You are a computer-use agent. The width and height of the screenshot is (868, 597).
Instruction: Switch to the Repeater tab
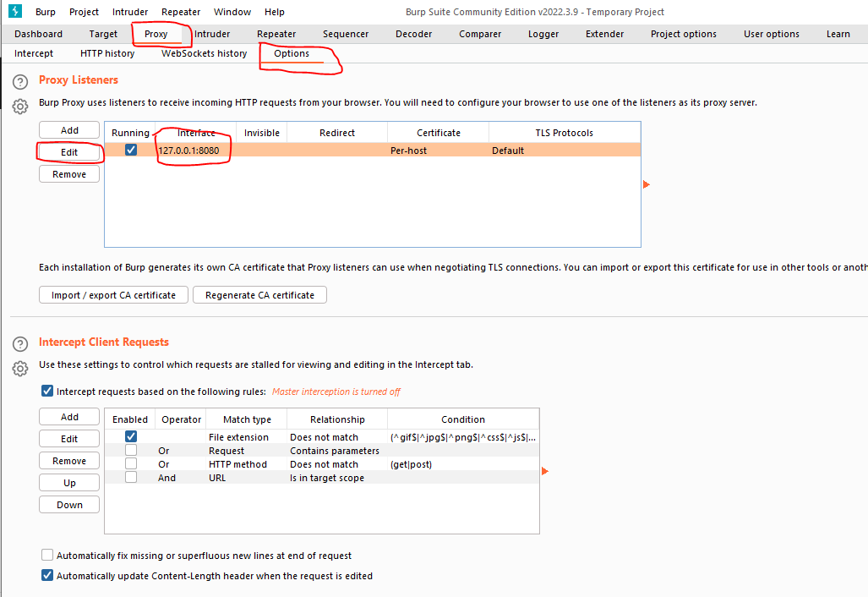point(276,34)
